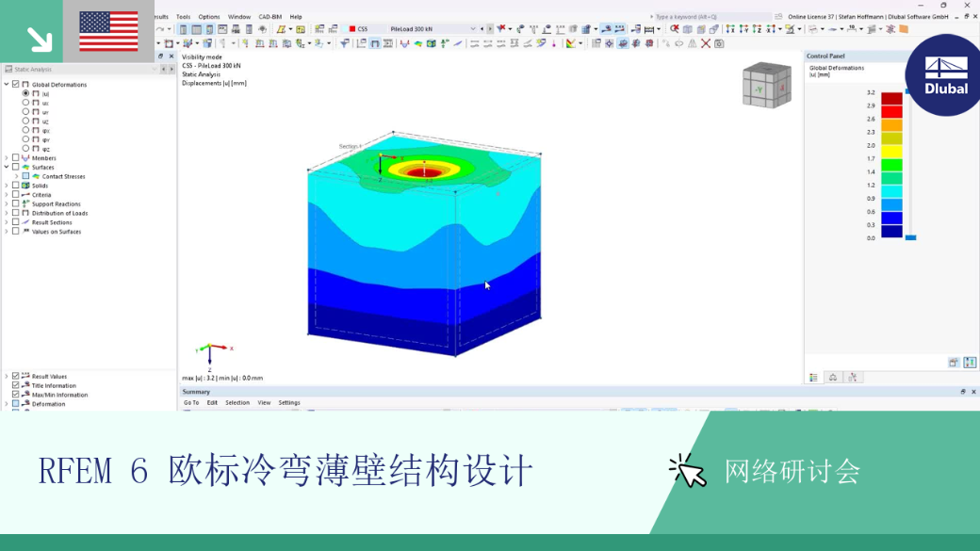The image size is (980, 551).
Task: Click the control panel factors tab icon
Action: pyautogui.click(x=833, y=378)
